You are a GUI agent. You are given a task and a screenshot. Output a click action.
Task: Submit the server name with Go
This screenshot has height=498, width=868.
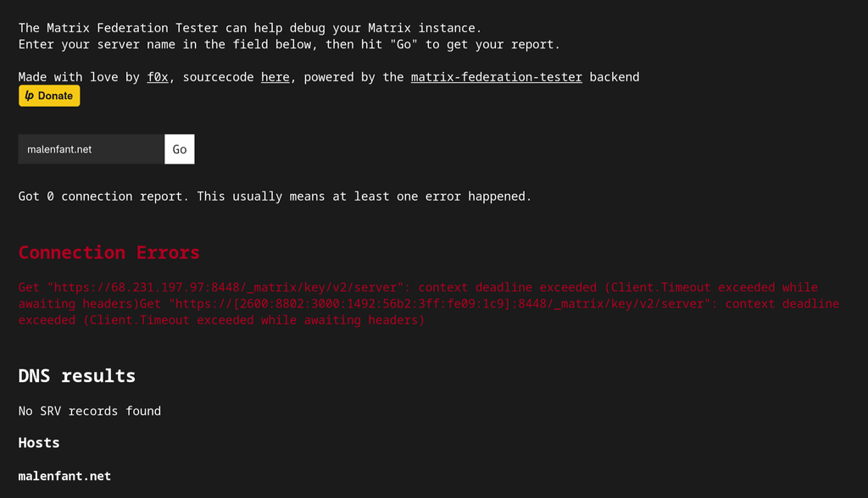180,149
